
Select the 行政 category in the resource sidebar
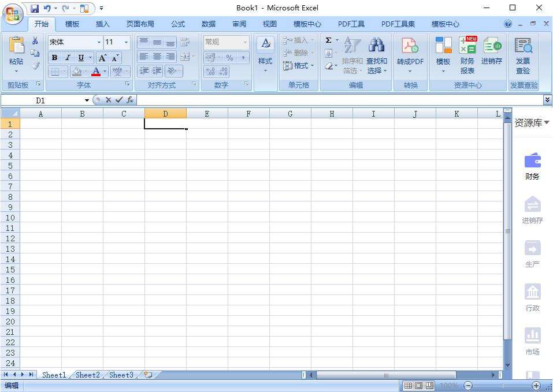533,298
